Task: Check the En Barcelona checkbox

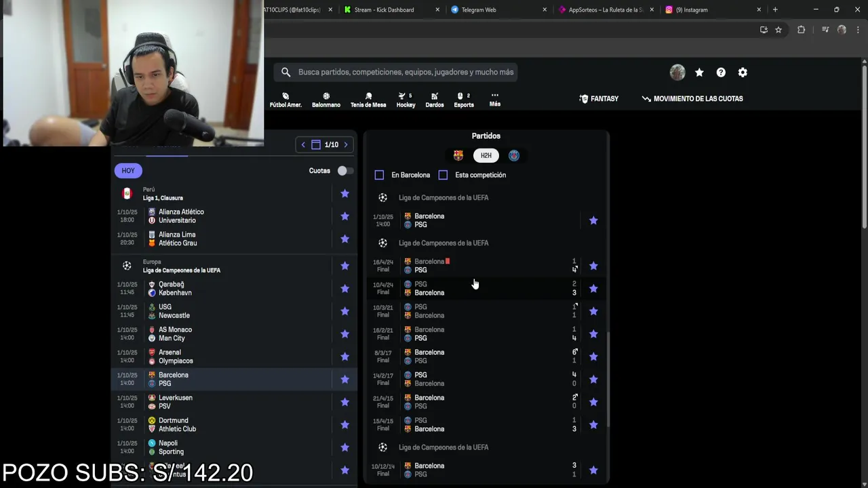Action: (379, 175)
